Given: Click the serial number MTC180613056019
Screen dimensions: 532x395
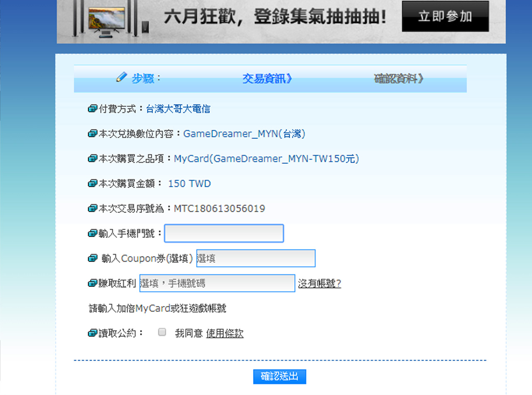Looking at the screenshot, I should point(219,209).
